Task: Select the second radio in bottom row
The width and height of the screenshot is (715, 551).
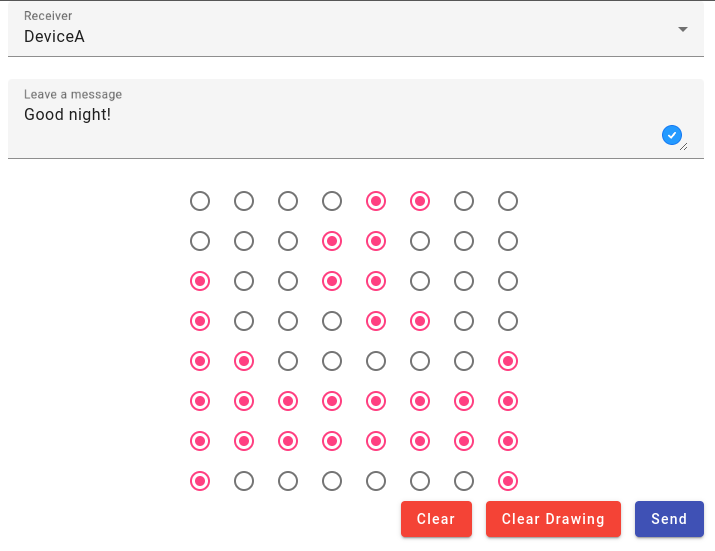Action: coord(244,481)
